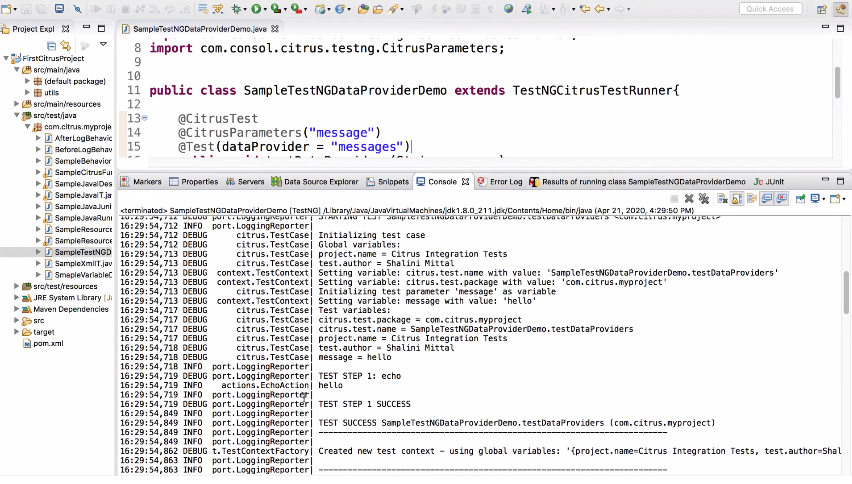Click the Display Selected Console icon
Viewport: 852px width, 484px height.
815,199
